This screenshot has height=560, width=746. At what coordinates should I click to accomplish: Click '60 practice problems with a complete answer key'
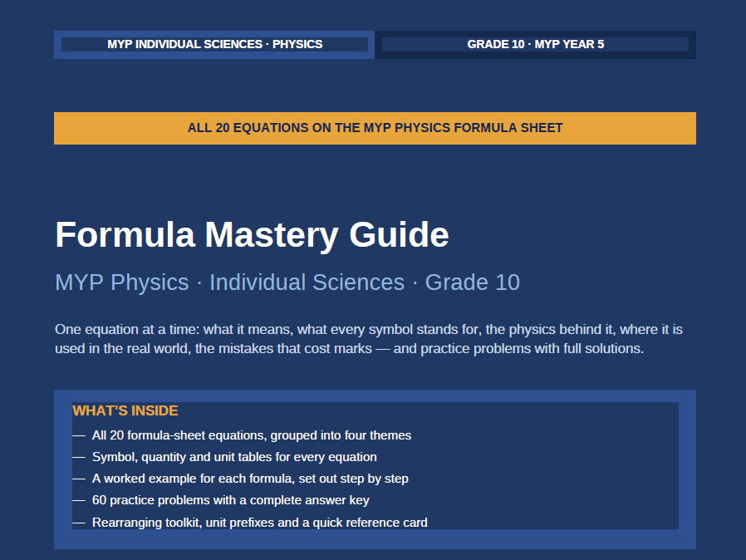point(231,500)
